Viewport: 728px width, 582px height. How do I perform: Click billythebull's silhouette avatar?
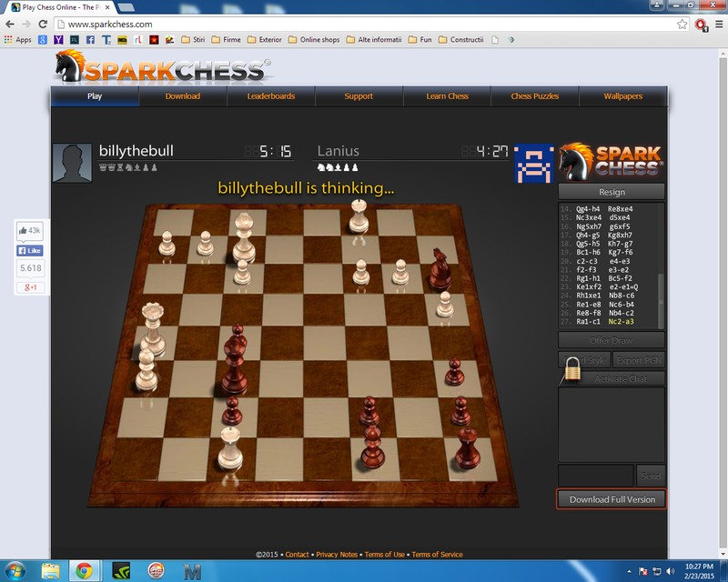[x=72, y=163]
